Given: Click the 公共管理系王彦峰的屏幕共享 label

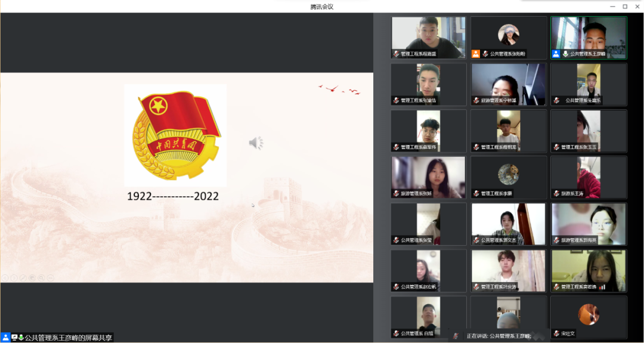Looking at the screenshot, I should coord(68,338).
